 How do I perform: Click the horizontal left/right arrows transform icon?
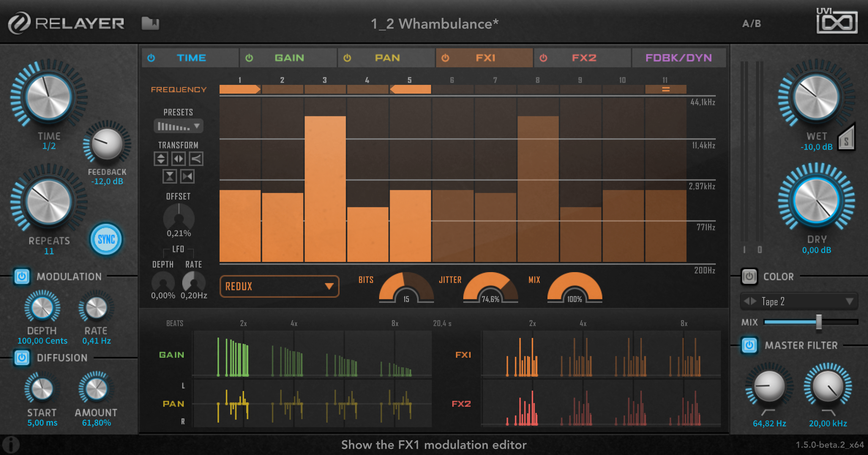coord(179,159)
